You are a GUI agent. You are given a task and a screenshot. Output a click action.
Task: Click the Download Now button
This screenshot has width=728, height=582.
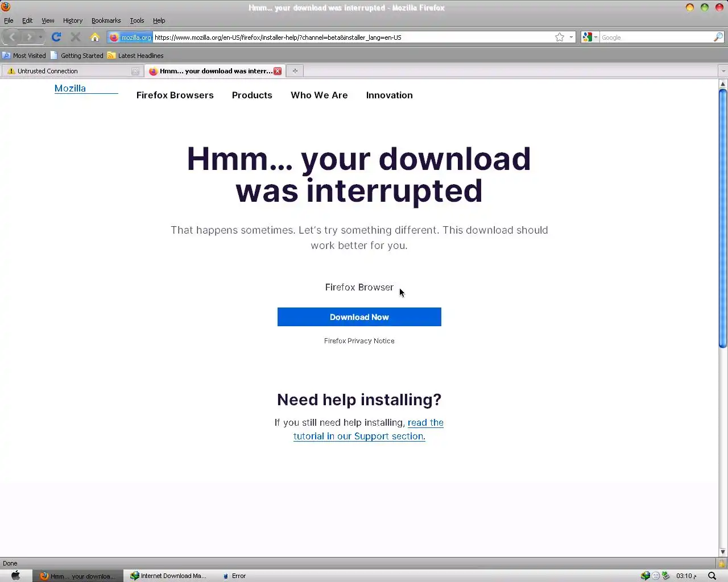359,317
